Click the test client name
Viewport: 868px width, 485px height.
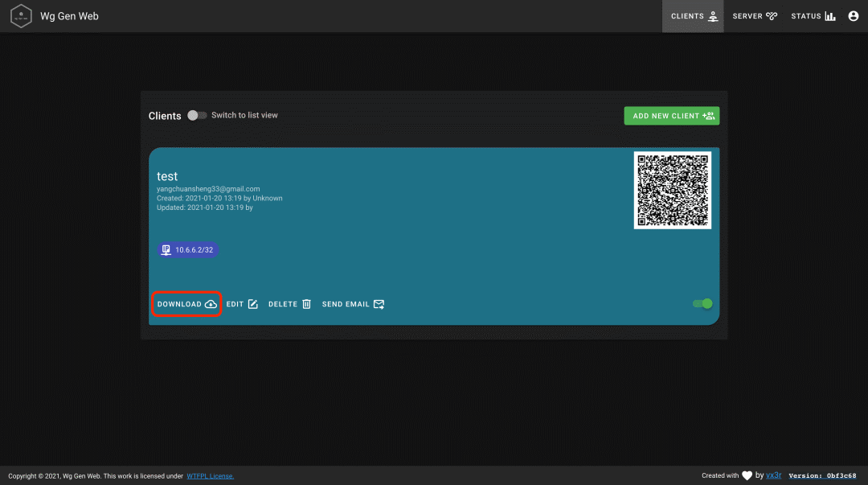pyautogui.click(x=167, y=176)
